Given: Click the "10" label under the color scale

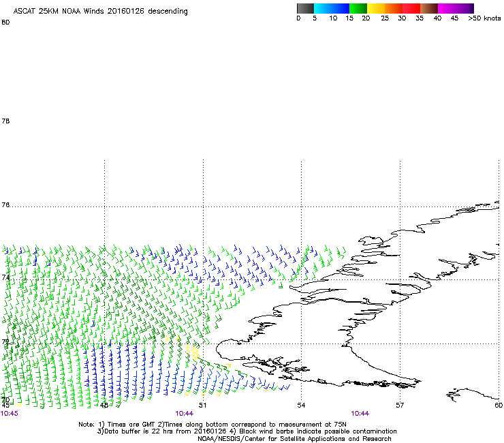Looking at the screenshot, I should point(333,18).
